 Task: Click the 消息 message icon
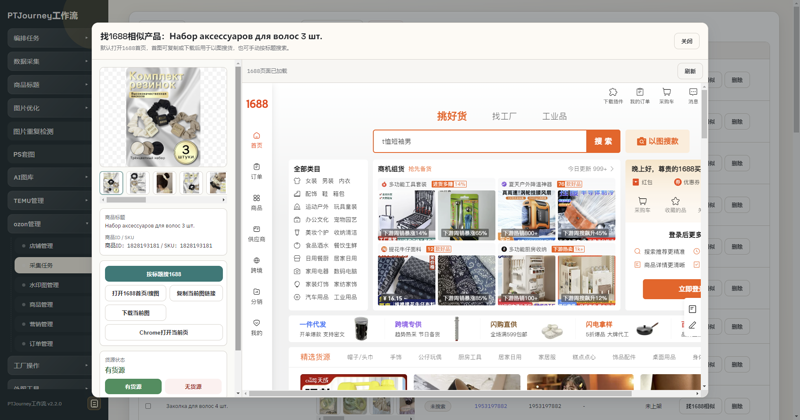[x=693, y=92]
